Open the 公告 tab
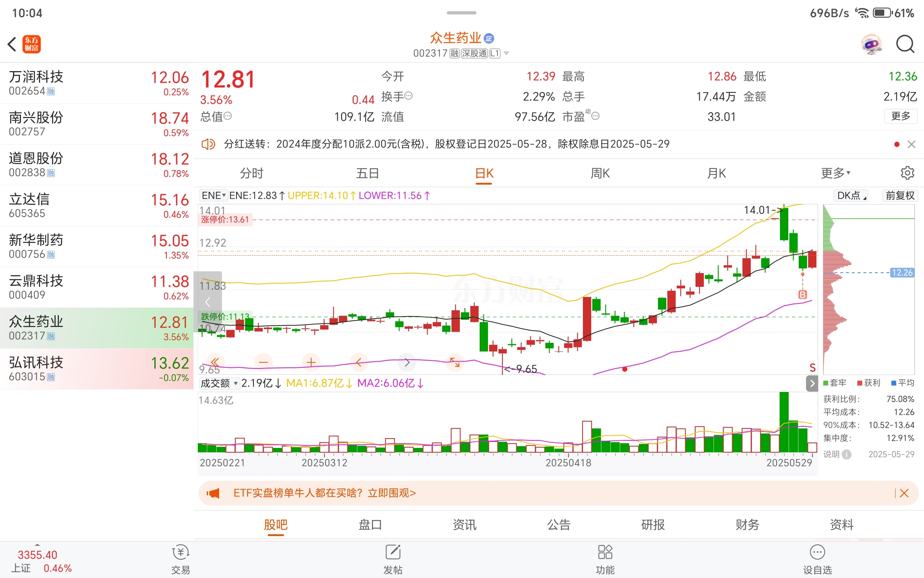This screenshot has width=924, height=578. [x=559, y=525]
